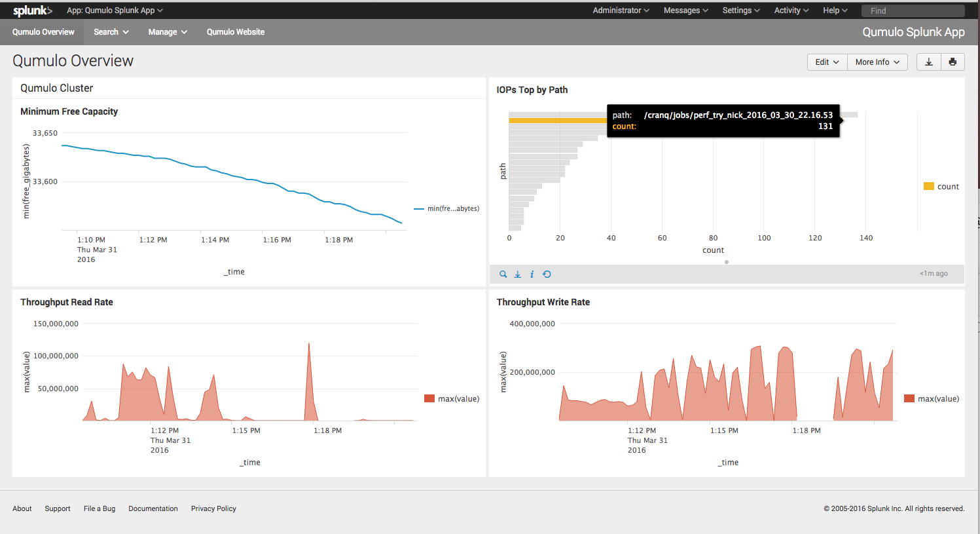Screen dimensions: 980x534
Task: Open the Support footer link
Action: pos(58,508)
